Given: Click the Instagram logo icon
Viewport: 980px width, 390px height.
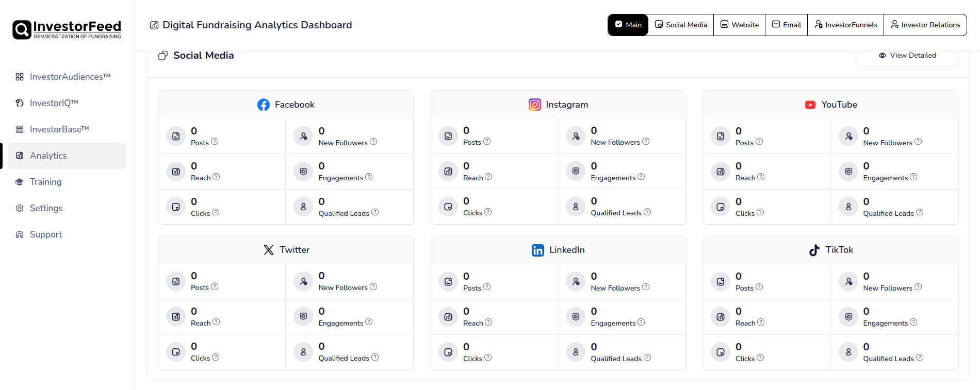Looking at the screenshot, I should point(535,105).
